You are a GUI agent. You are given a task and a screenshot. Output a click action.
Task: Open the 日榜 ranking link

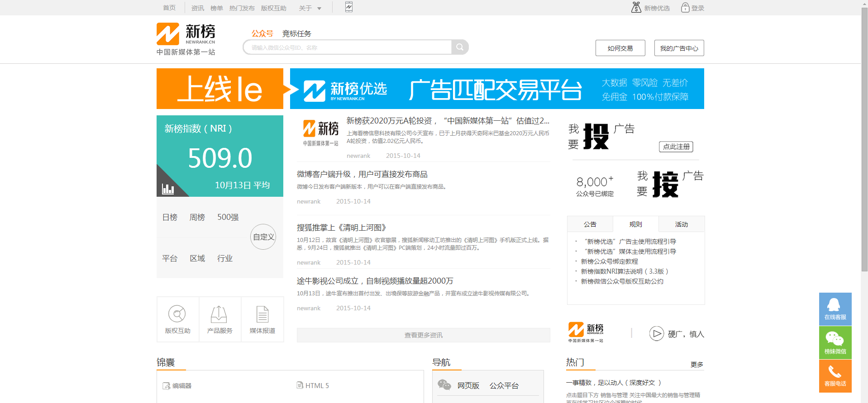(x=170, y=217)
